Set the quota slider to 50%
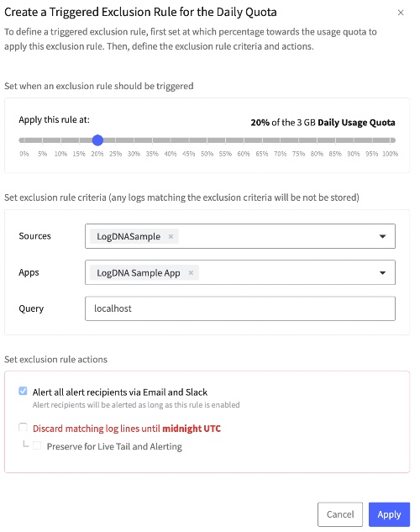The width and height of the screenshot is (420, 532). (x=207, y=140)
